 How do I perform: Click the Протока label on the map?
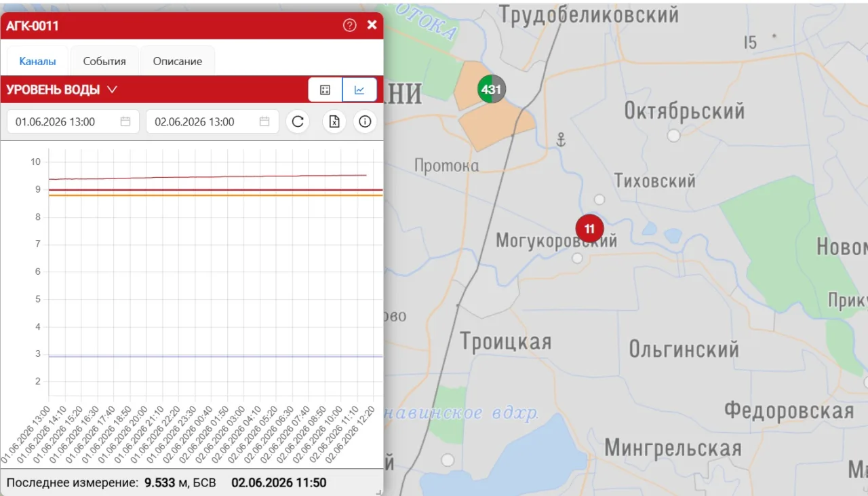[446, 166]
